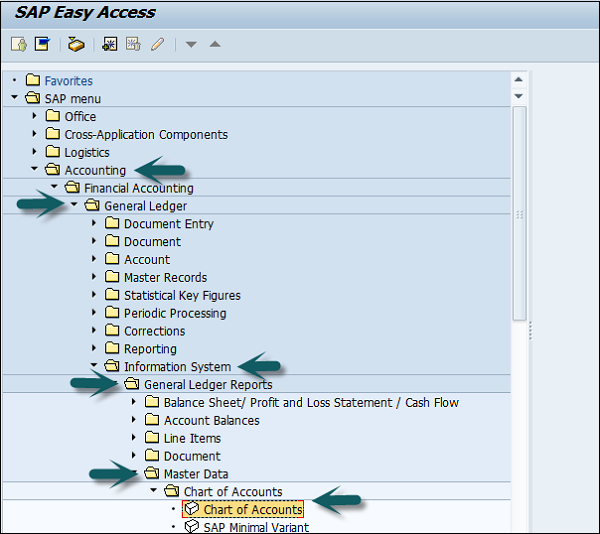
Task: Select the Financial Accounting label
Action: pos(139,188)
